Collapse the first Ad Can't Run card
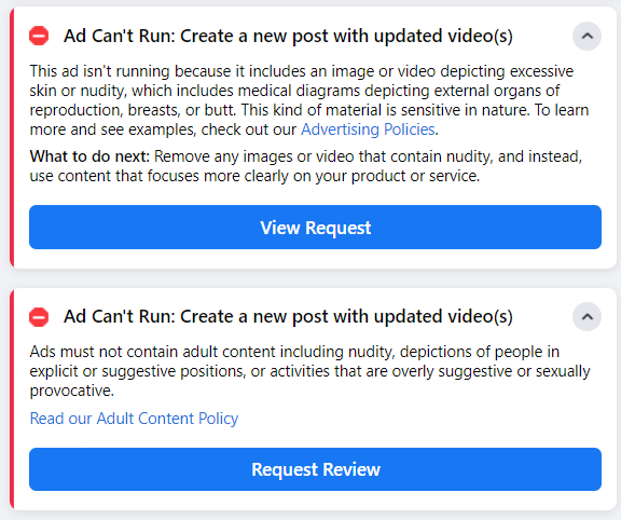Screen dimensions: 622x520 (587, 36)
